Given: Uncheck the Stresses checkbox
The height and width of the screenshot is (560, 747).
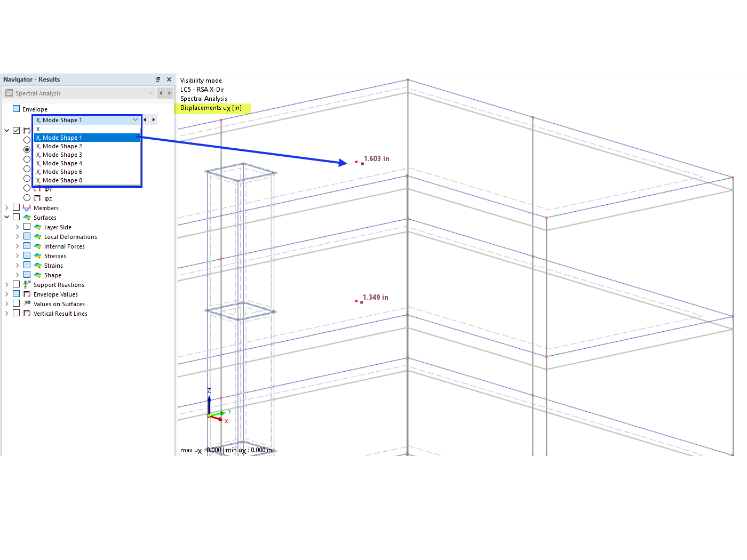Looking at the screenshot, I should coord(27,254).
